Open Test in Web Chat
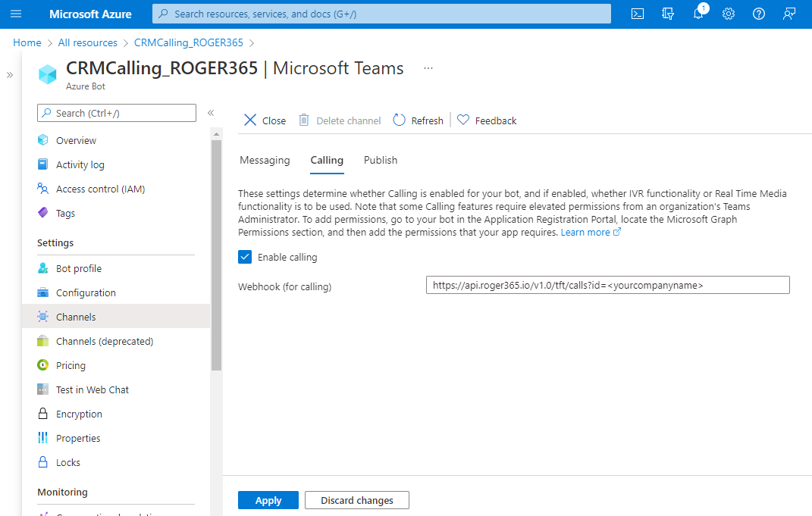Screen dimensions: 812x516 [x=92, y=389]
